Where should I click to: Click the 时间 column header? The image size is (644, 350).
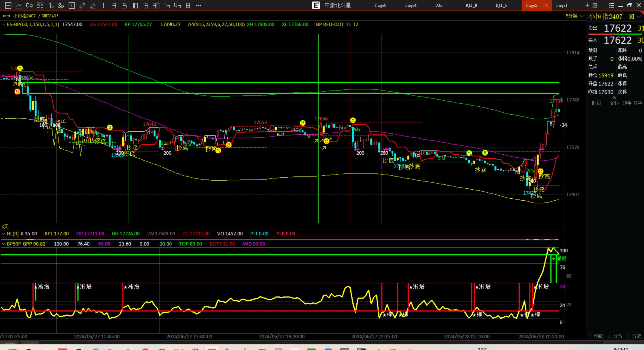(596, 103)
